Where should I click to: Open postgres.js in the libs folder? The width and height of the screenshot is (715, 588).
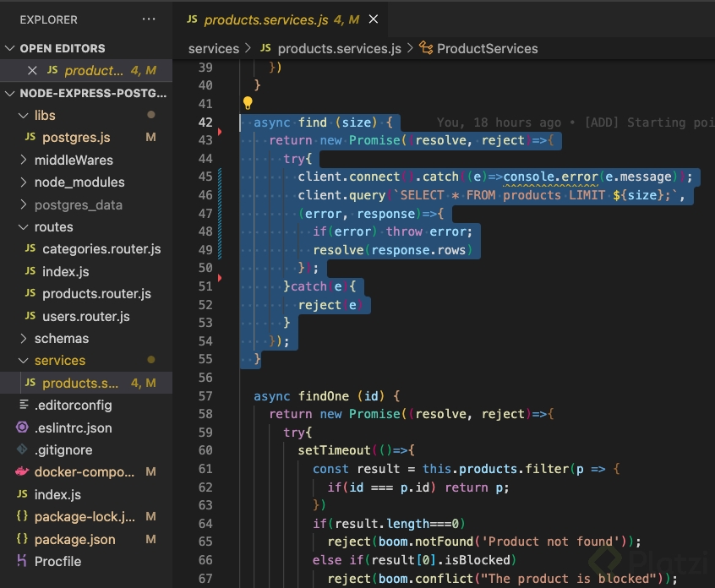click(76, 138)
